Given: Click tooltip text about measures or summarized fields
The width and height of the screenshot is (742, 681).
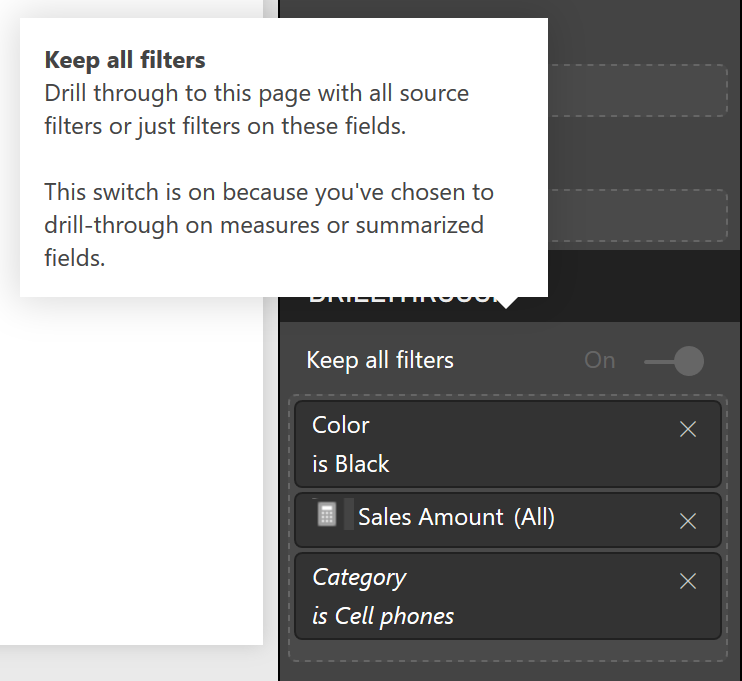Looking at the screenshot, I should tap(269, 225).
